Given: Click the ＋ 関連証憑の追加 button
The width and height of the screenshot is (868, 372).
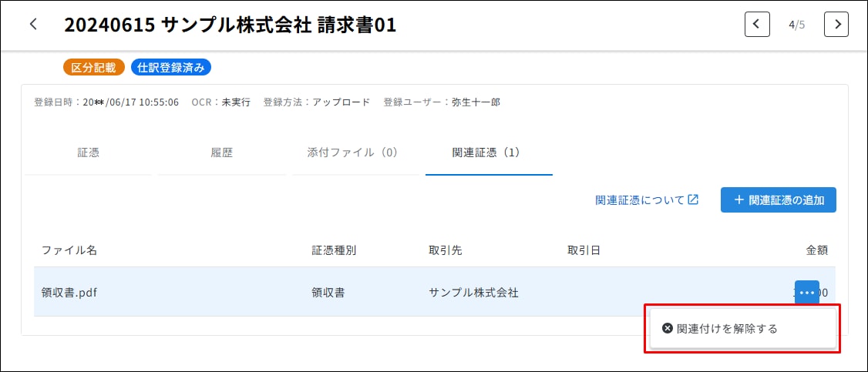Looking at the screenshot, I should [778, 200].
